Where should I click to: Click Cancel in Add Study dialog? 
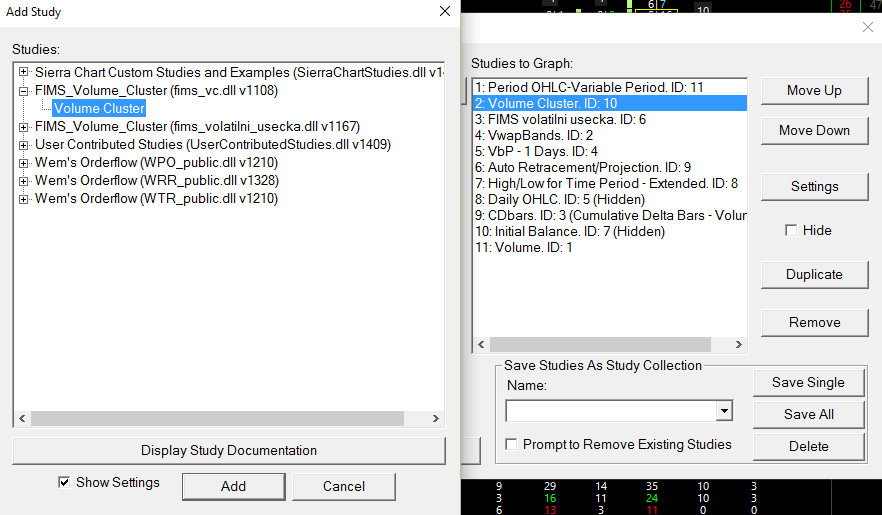[344, 486]
